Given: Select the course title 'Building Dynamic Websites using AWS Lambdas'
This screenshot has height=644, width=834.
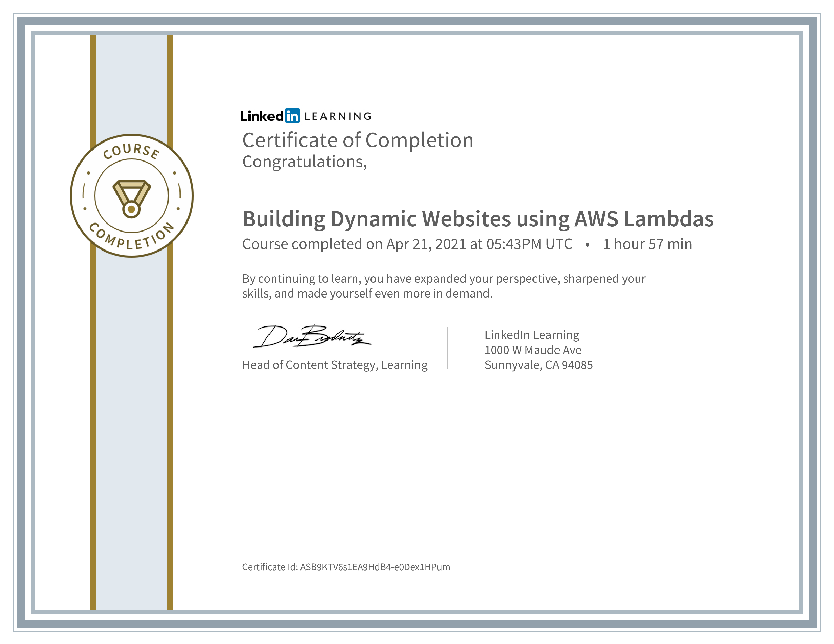Looking at the screenshot, I should click(x=478, y=219).
